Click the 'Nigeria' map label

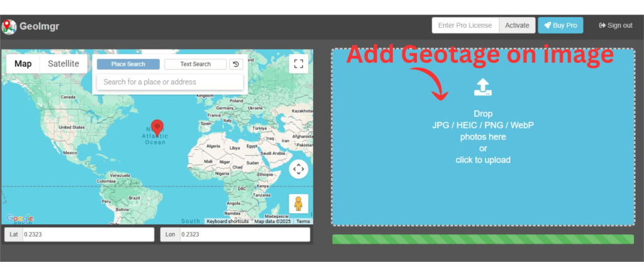click(222, 173)
